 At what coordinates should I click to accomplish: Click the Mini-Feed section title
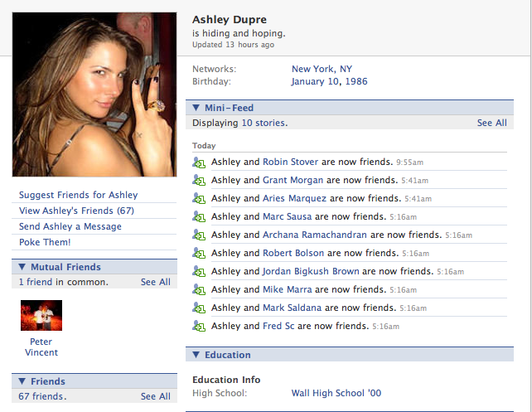(229, 108)
